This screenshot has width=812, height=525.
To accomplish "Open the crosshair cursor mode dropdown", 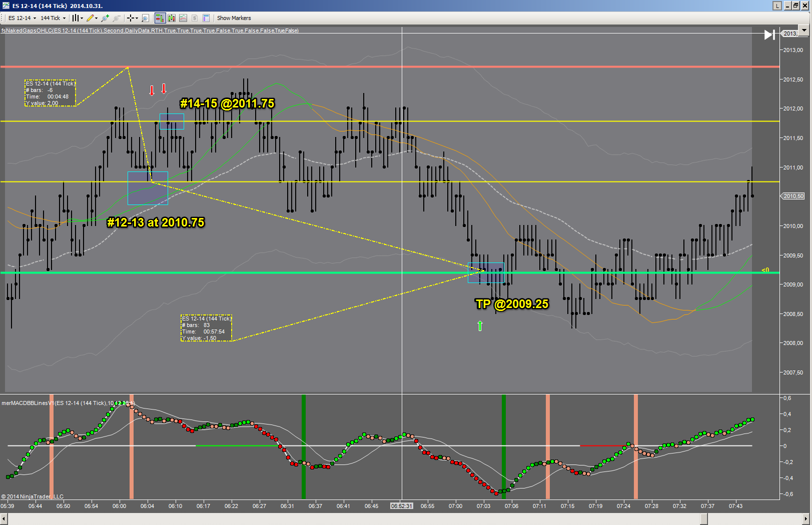I will 132,18.
